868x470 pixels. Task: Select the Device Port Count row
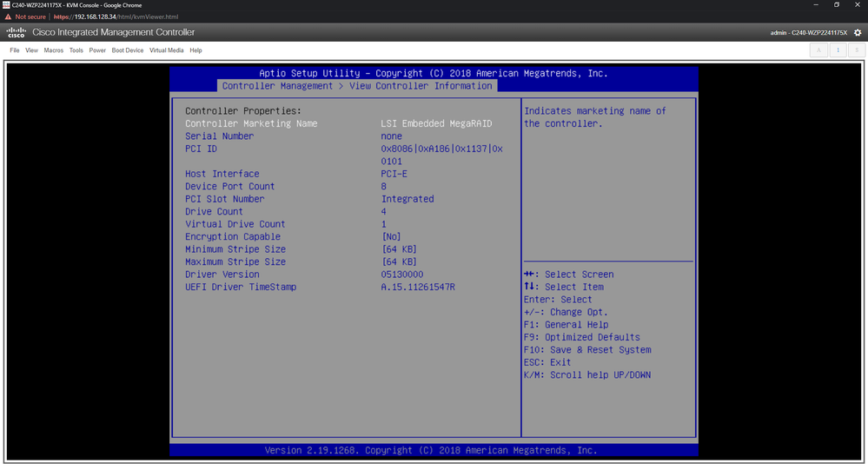(286, 187)
